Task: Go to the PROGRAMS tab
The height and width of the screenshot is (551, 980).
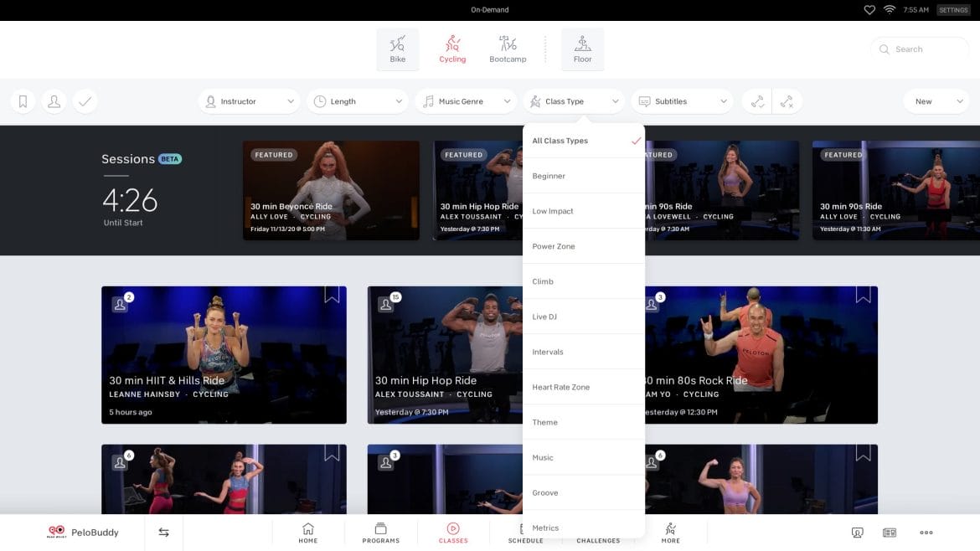Action: 380,533
